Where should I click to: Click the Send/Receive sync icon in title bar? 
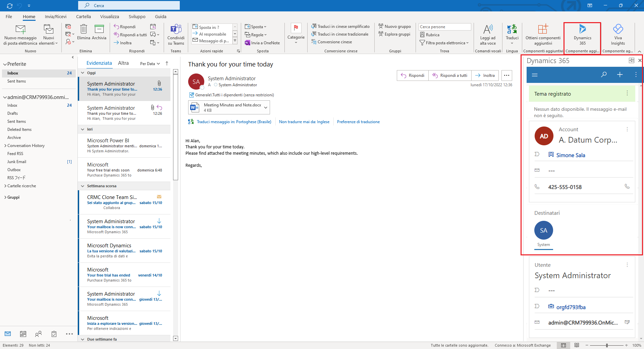coord(10,5)
